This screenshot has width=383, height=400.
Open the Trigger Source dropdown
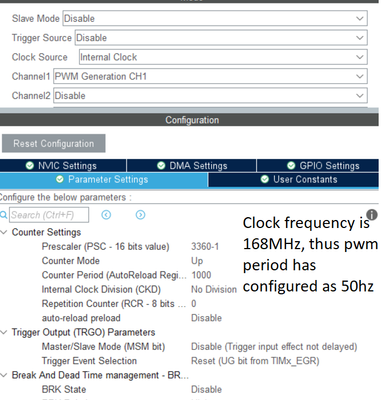coord(221,38)
